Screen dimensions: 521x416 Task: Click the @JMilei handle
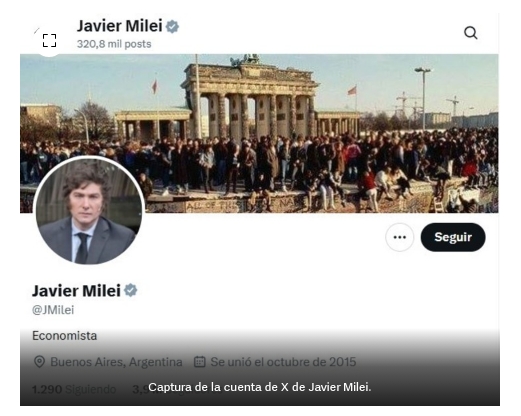point(53,310)
